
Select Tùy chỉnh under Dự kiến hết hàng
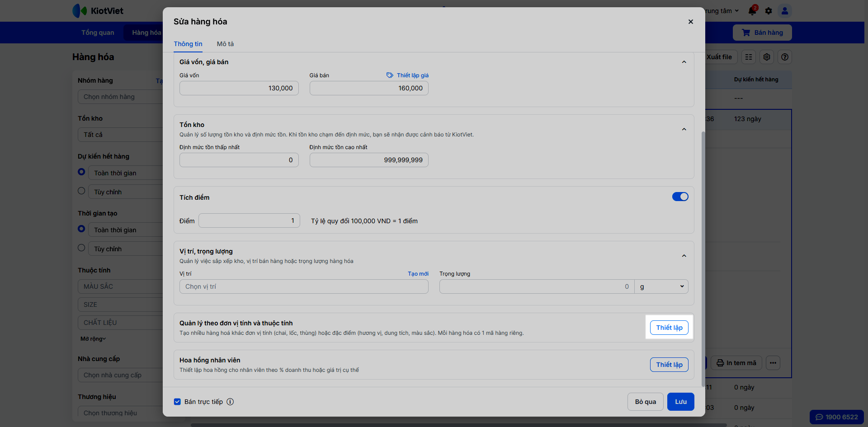[81, 191]
